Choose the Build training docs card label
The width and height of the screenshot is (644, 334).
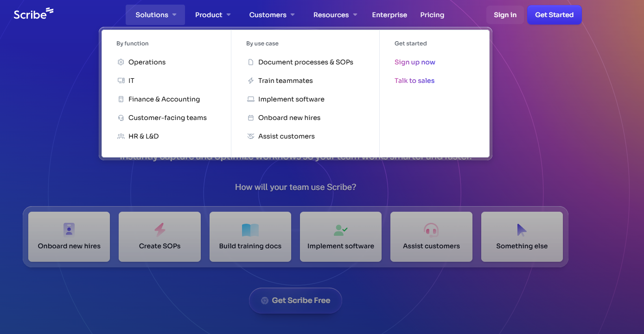tap(250, 246)
